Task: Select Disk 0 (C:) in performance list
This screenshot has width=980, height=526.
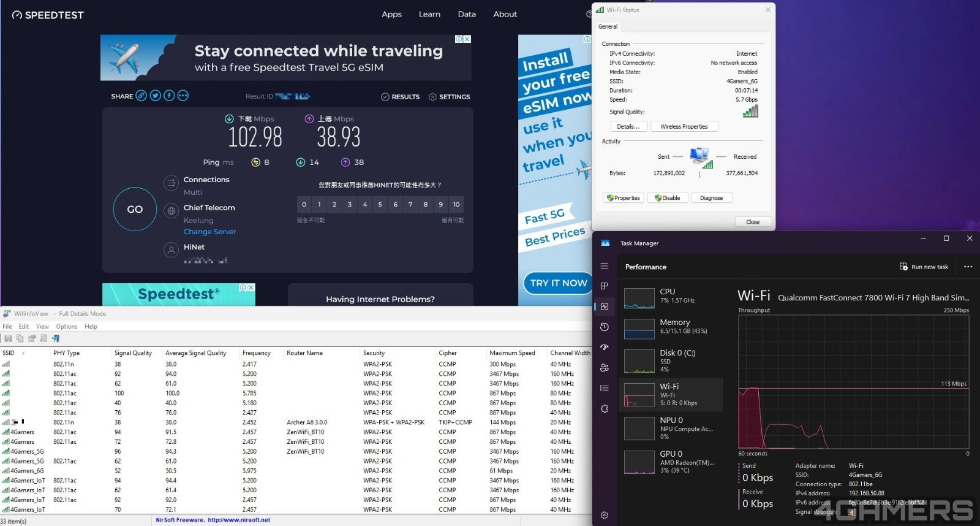Action: coord(672,360)
